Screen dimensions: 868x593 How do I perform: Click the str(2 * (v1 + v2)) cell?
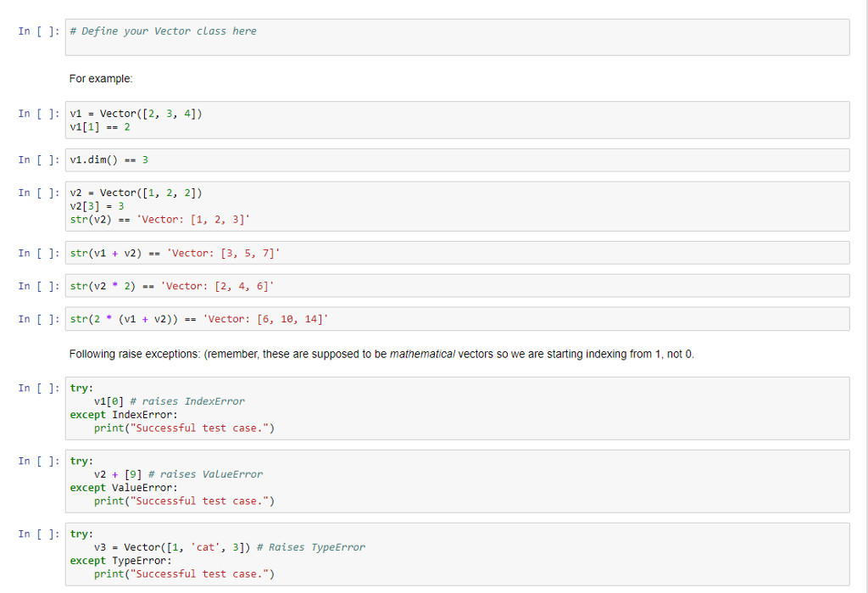tap(254, 319)
